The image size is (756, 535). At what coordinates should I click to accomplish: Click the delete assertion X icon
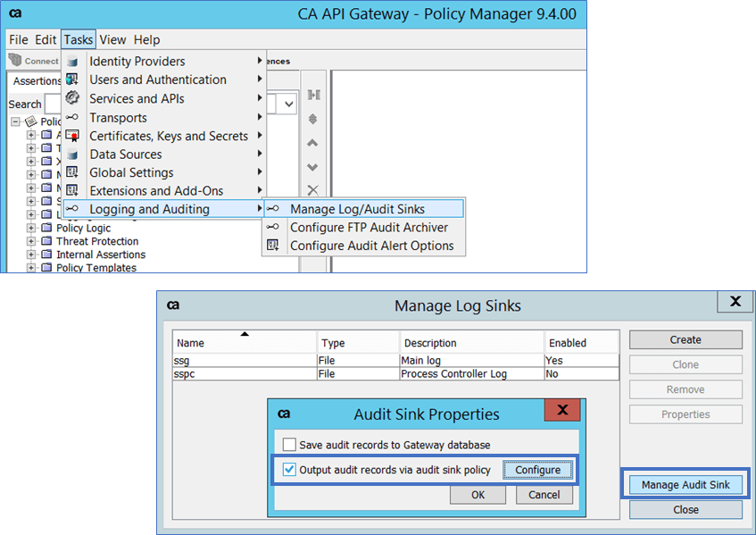312,190
